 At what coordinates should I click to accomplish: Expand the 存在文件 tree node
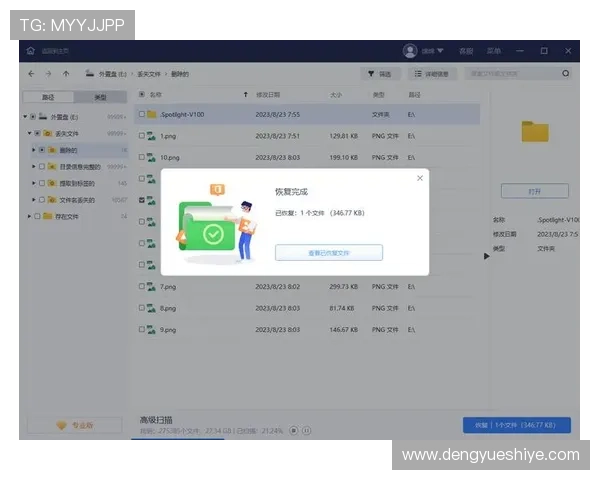[29, 216]
